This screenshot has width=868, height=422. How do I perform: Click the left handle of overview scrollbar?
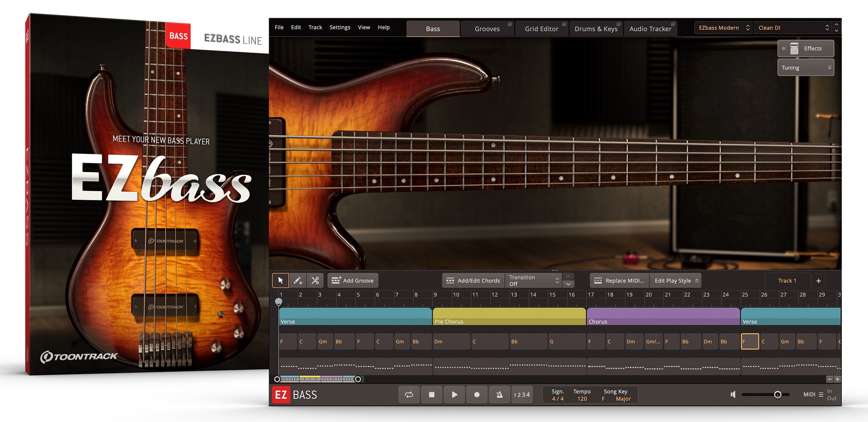[277, 379]
